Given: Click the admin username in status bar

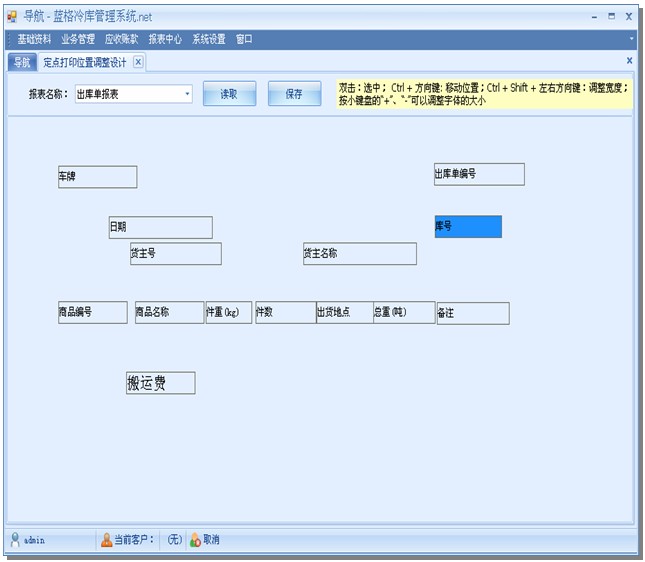Looking at the screenshot, I should pyautogui.click(x=34, y=540).
